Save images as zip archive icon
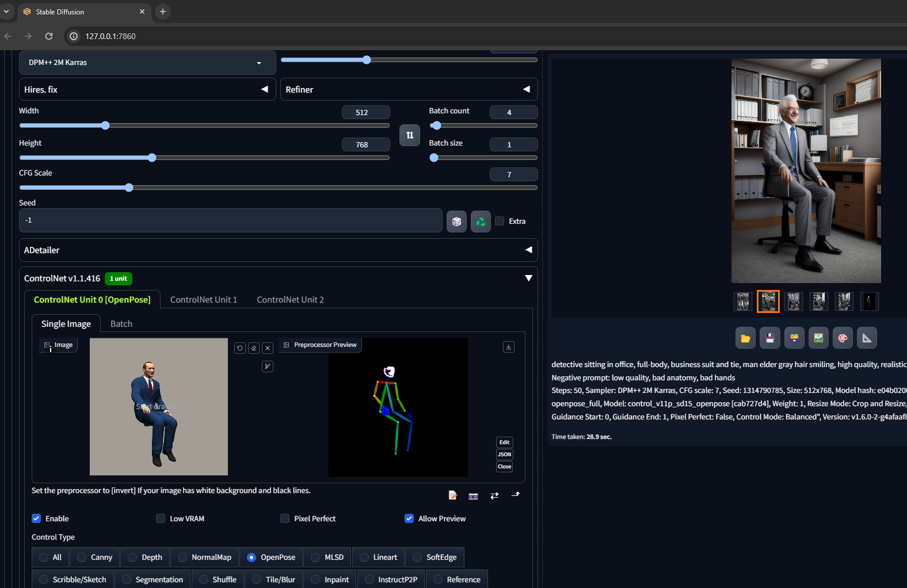The width and height of the screenshot is (907, 588). tap(794, 338)
